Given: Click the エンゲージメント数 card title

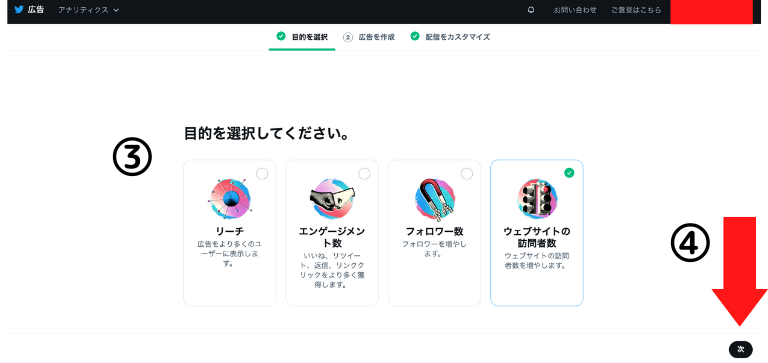Looking at the screenshot, I should (332, 237).
